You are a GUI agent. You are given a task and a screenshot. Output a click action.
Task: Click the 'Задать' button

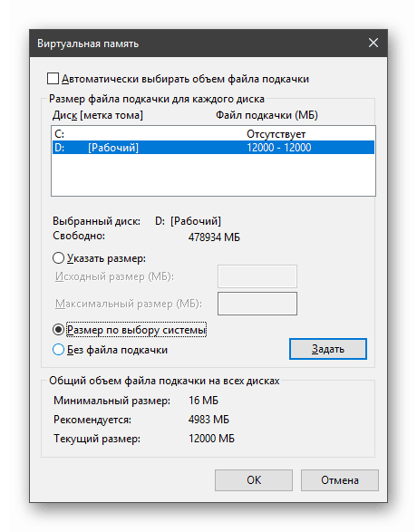[x=328, y=349]
